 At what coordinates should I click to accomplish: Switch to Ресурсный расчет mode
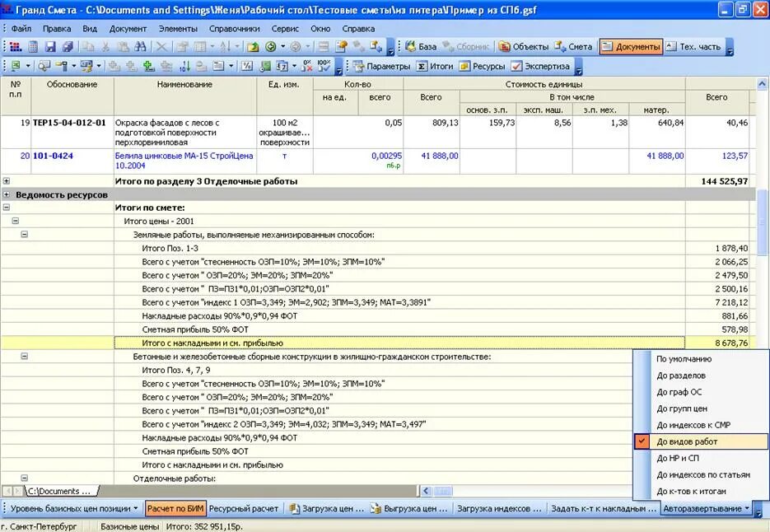[x=244, y=508]
